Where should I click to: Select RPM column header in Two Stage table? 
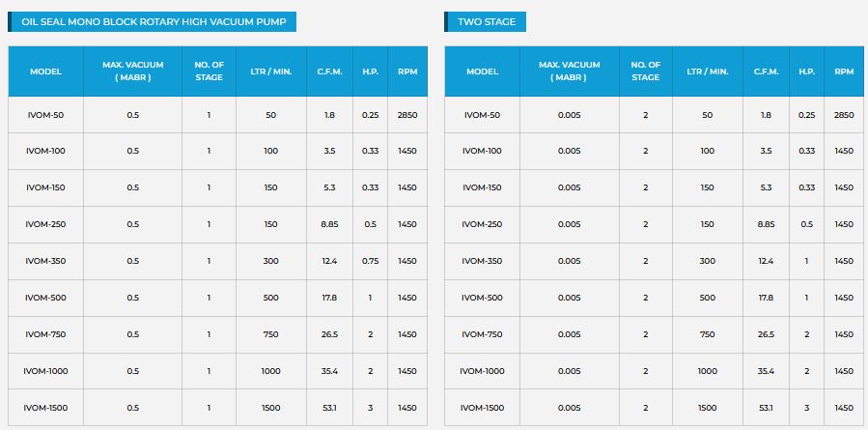843,72
